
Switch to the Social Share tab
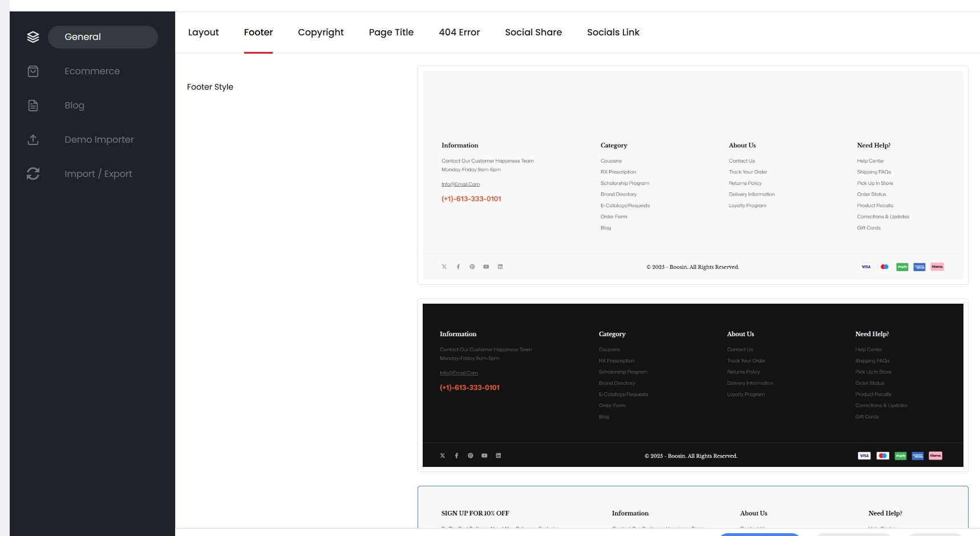click(x=533, y=33)
